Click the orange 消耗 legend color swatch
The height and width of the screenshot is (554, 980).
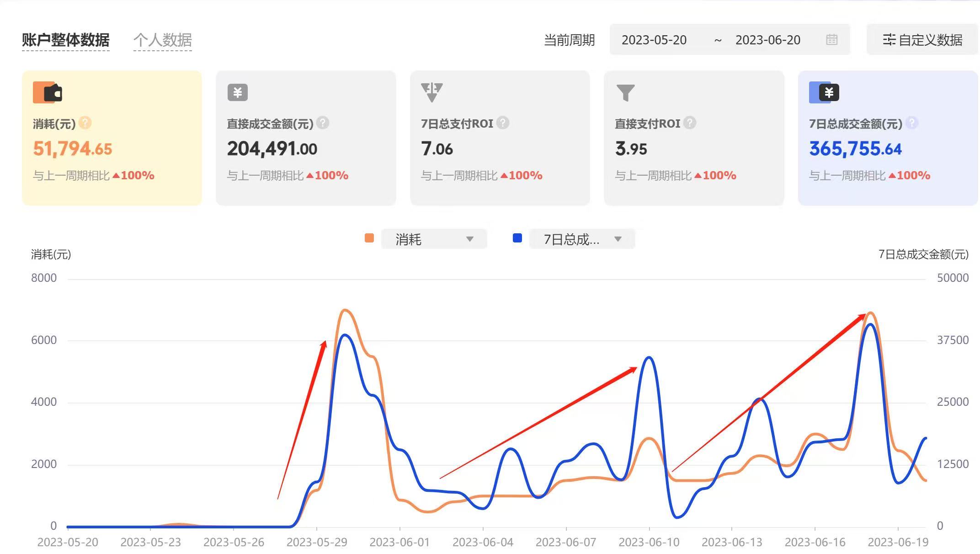coord(369,238)
